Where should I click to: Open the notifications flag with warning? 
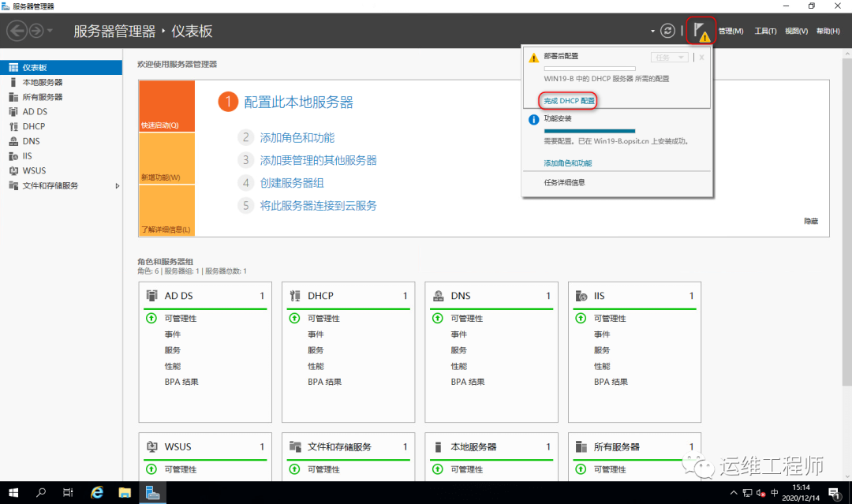(x=701, y=31)
